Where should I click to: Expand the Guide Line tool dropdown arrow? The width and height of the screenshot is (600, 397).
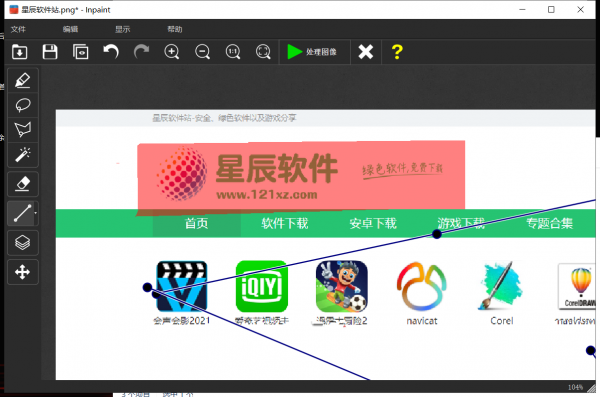(x=36, y=213)
